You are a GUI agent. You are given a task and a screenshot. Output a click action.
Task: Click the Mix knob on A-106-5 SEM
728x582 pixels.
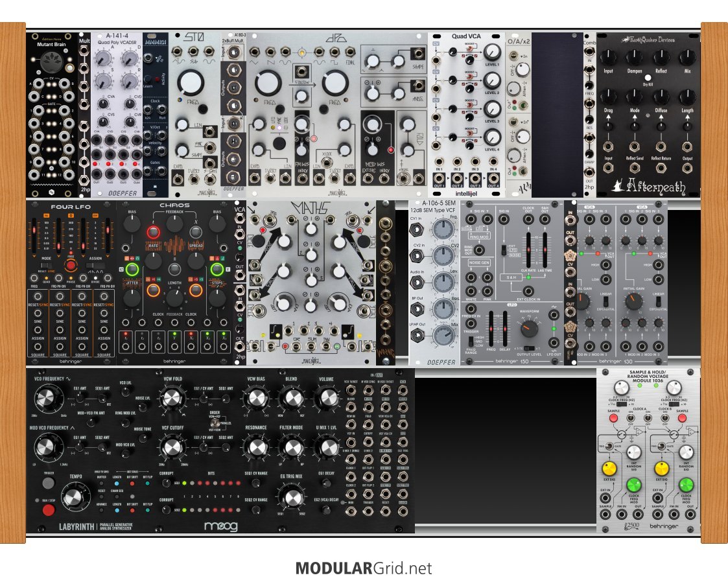tap(443, 336)
